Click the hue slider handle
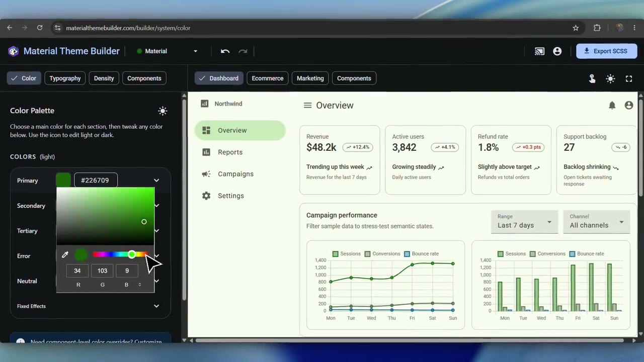 (132, 255)
